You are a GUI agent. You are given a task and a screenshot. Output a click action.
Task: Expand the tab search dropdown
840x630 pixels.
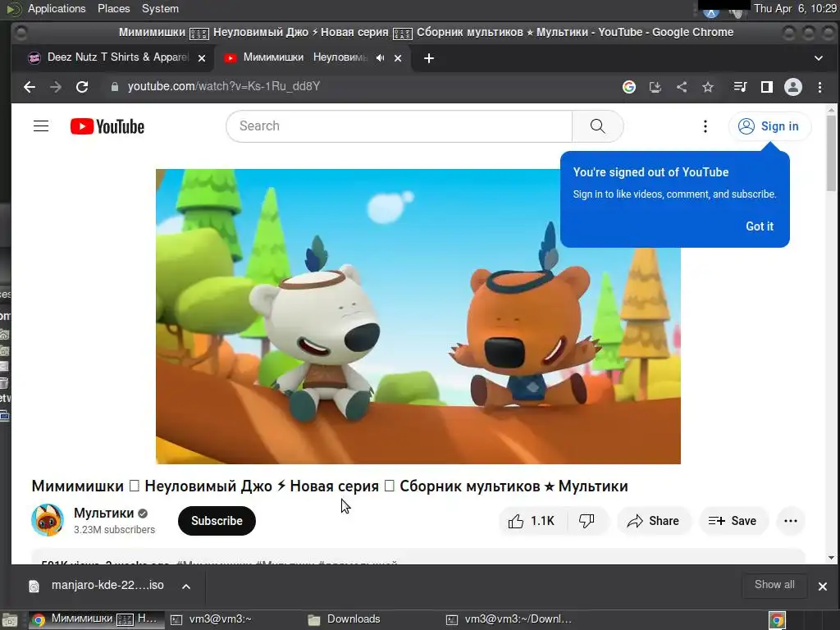pyautogui.click(x=818, y=58)
